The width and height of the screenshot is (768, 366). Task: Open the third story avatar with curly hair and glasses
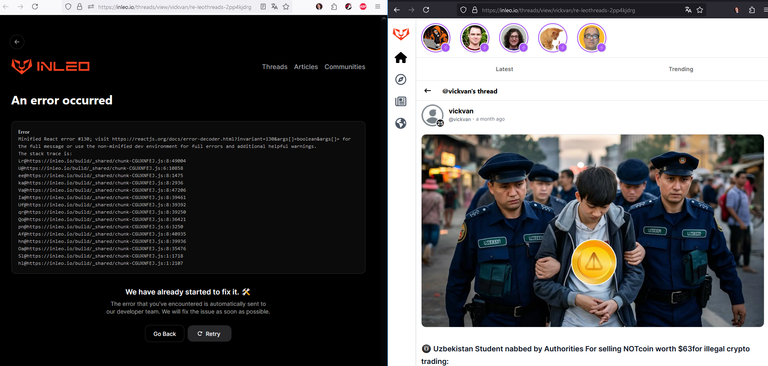[513, 38]
